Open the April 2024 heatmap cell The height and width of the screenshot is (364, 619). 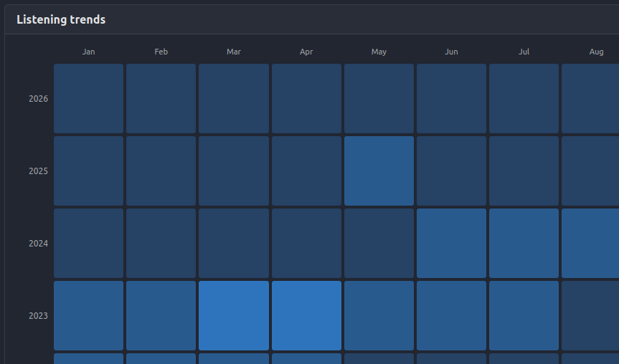pos(306,244)
